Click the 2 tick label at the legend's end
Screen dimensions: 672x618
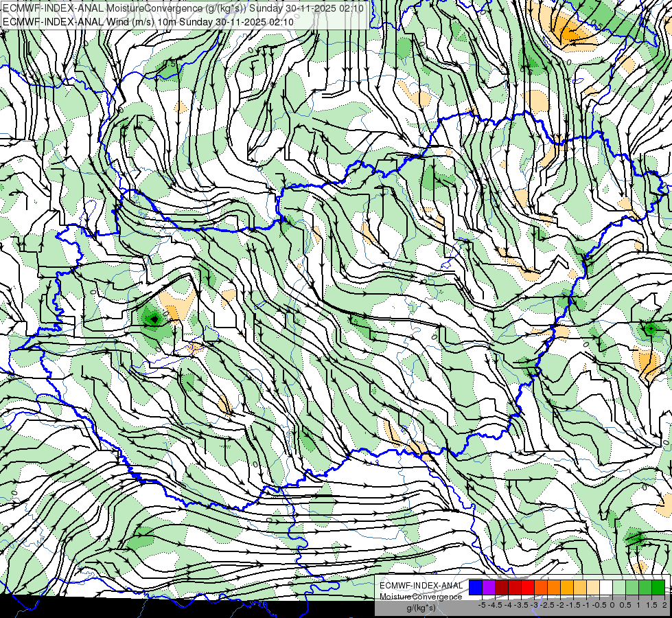(664, 605)
